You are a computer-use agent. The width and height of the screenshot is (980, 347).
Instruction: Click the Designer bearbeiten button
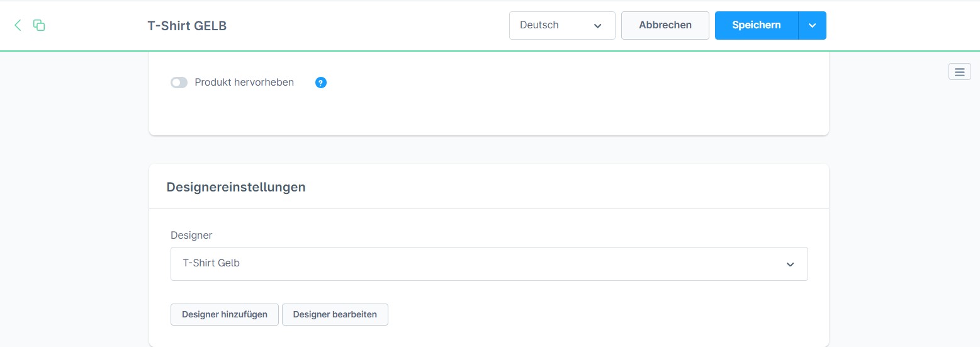335,314
